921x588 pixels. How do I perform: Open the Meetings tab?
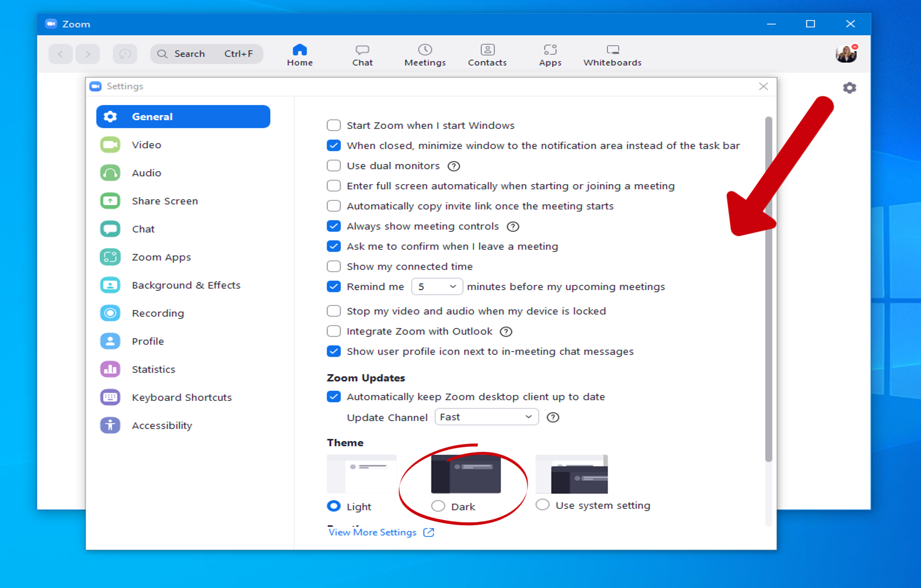pos(425,55)
